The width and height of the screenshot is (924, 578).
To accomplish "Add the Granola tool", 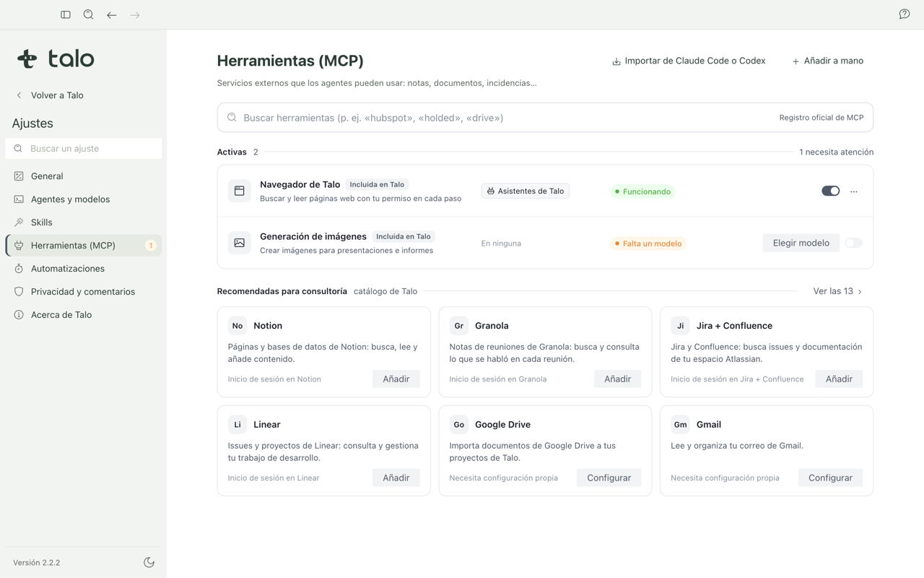I will 617,379.
